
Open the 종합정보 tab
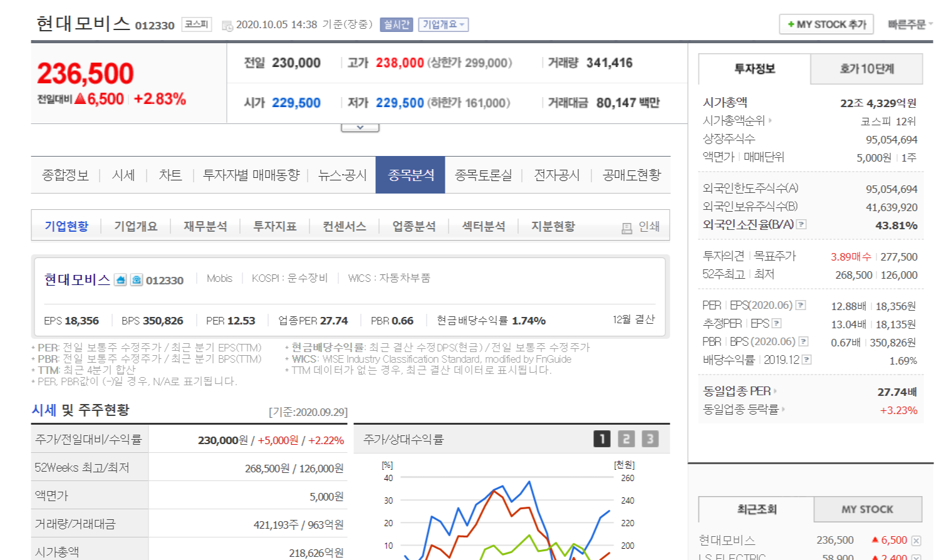pos(65,175)
